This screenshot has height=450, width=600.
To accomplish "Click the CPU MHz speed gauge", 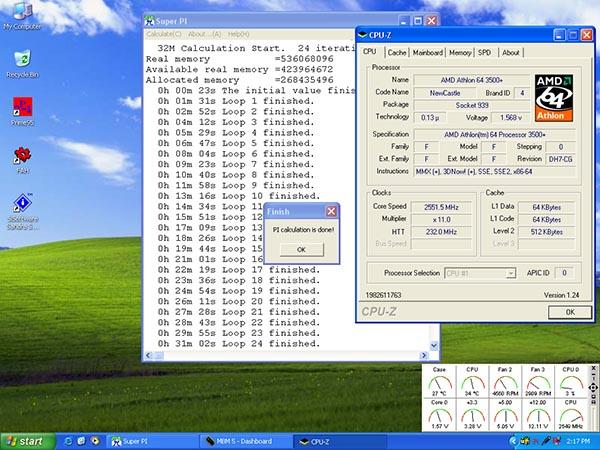I will point(571,414).
